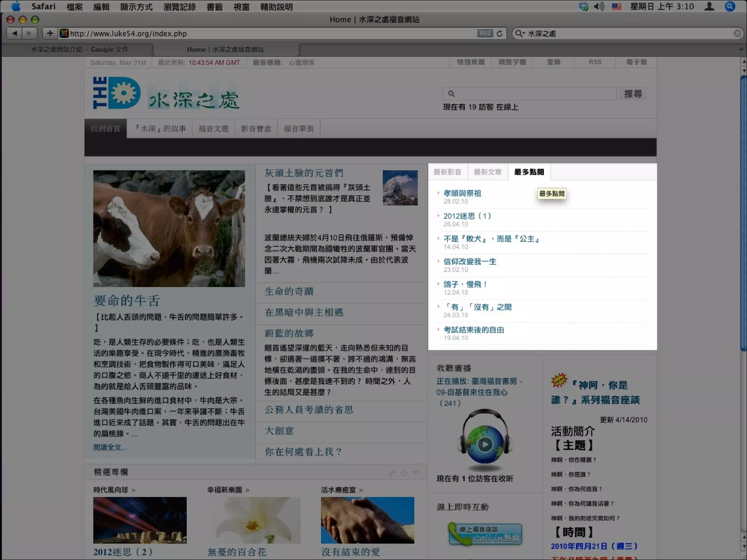Open new tab with plus button
This screenshot has width=747, height=560.
click(x=740, y=49)
